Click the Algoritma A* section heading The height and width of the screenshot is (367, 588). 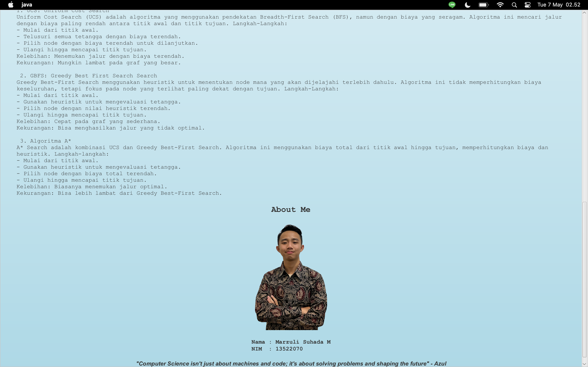coord(46,141)
